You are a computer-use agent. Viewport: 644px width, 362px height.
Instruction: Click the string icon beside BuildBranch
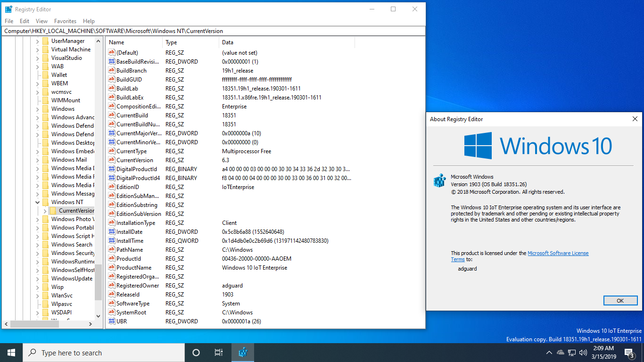coord(112,71)
